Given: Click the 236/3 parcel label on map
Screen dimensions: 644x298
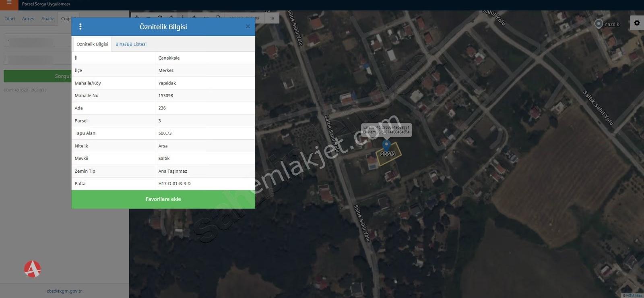Looking at the screenshot, I should [x=388, y=154].
